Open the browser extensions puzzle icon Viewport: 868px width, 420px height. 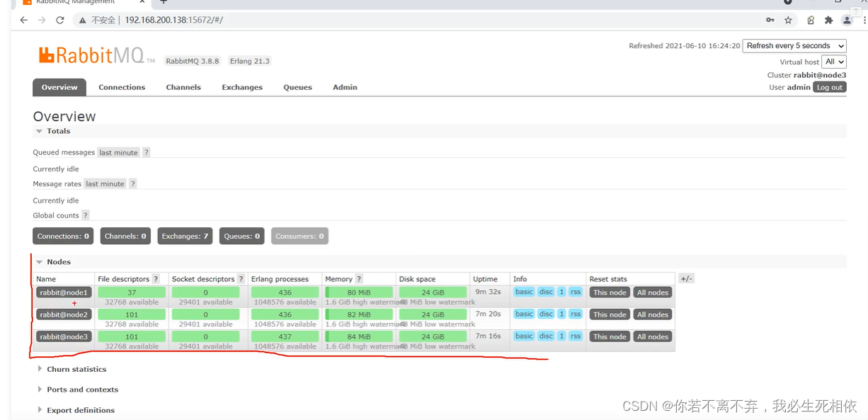(828, 21)
